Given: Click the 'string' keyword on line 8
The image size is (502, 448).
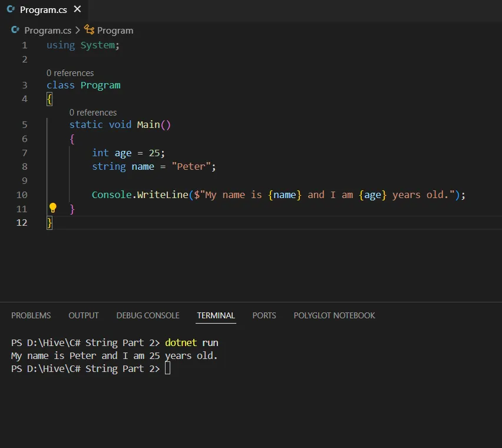Looking at the screenshot, I should click(x=109, y=166).
